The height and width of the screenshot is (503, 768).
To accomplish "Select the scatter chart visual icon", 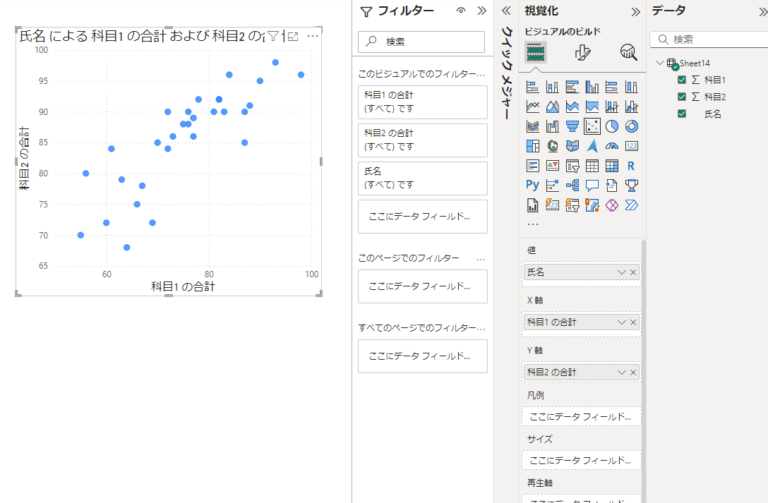I will pyautogui.click(x=592, y=126).
